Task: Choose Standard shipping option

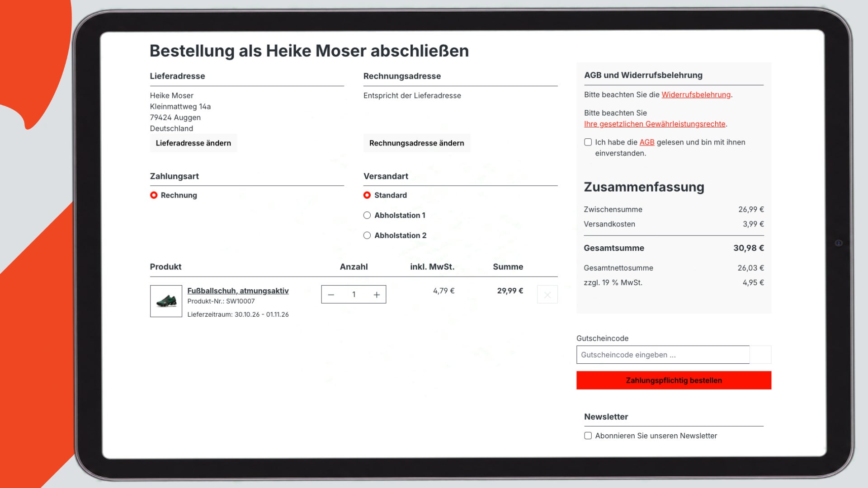Action: pyautogui.click(x=367, y=195)
